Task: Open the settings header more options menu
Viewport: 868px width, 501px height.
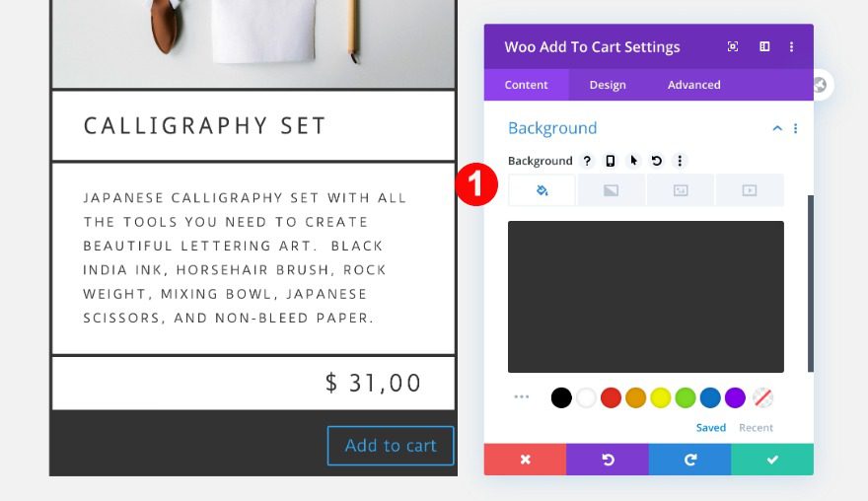Action: (x=791, y=46)
